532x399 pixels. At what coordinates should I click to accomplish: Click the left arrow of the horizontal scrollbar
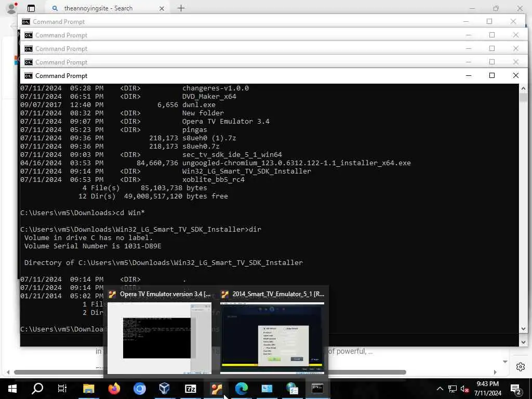point(8,372)
